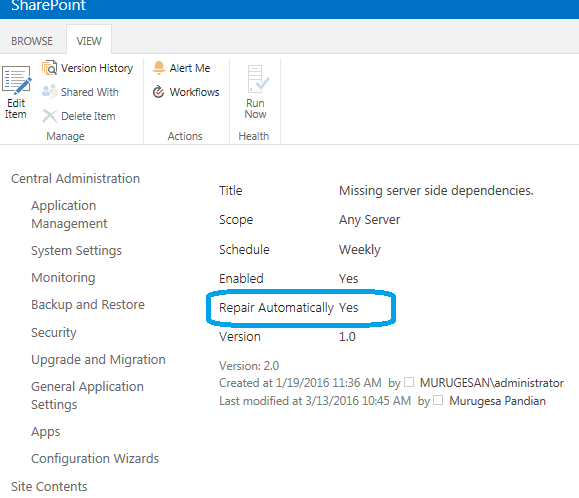
Task: Click presence box beside MURUGESAN\administrator
Action: (x=409, y=382)
